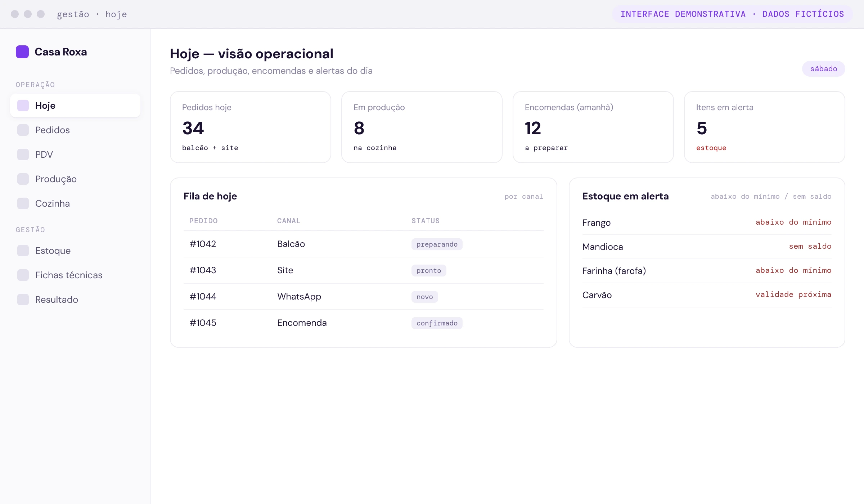Open the Pedidos menu item
This screenshot has width=864, height=504.
[75, 130]
